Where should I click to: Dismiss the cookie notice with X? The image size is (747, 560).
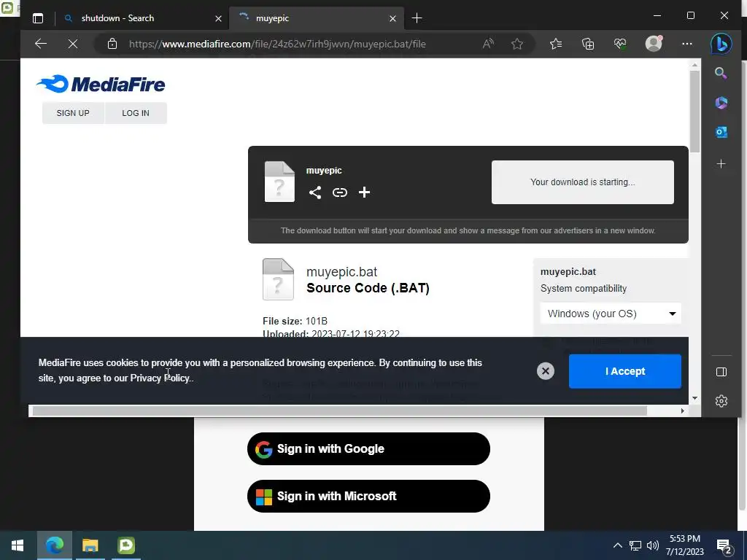point(546,371)
